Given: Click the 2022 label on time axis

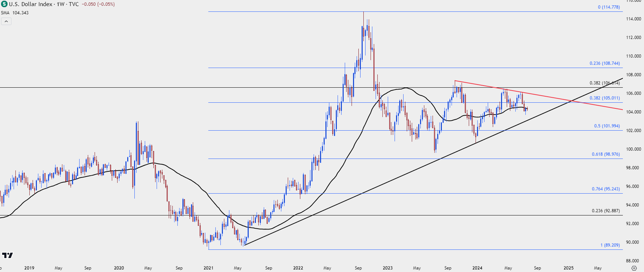Looking at the screenshot, I should [x=298, y=268].
